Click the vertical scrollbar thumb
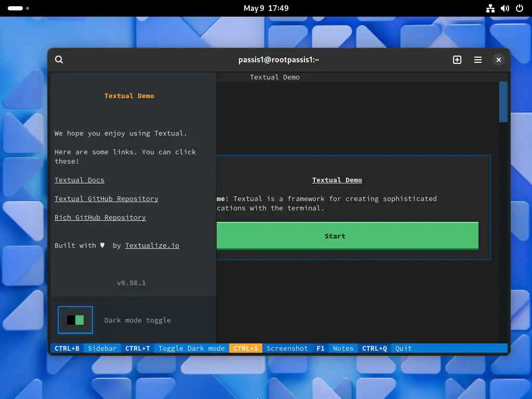Viewport: 532px width, 399px height. point(503,102)
